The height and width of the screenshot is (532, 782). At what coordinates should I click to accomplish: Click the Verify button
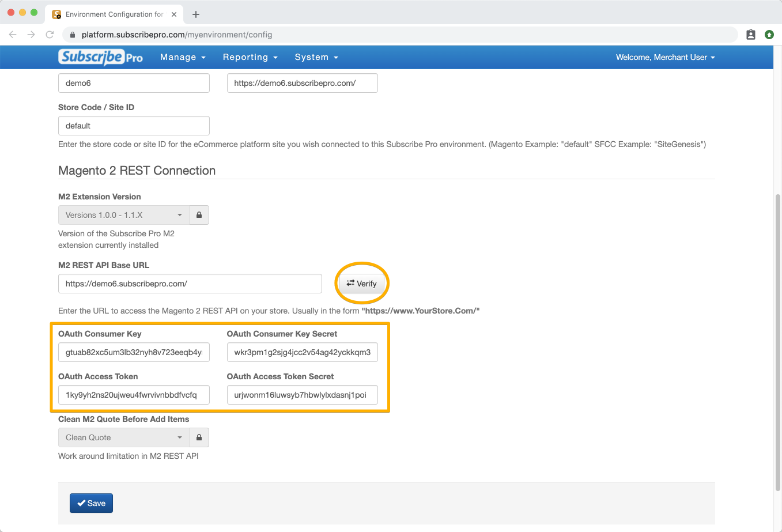tap(361, 284)
